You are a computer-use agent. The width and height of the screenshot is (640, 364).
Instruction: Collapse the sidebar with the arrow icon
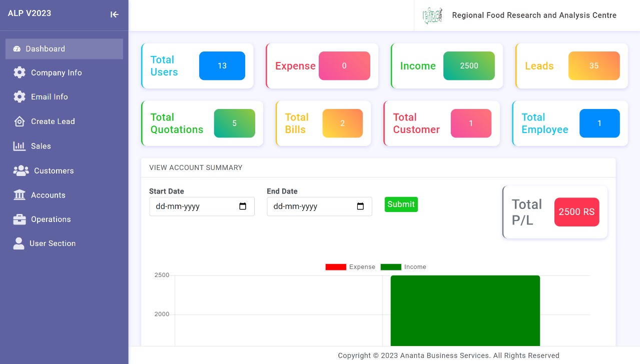point(115,14)
